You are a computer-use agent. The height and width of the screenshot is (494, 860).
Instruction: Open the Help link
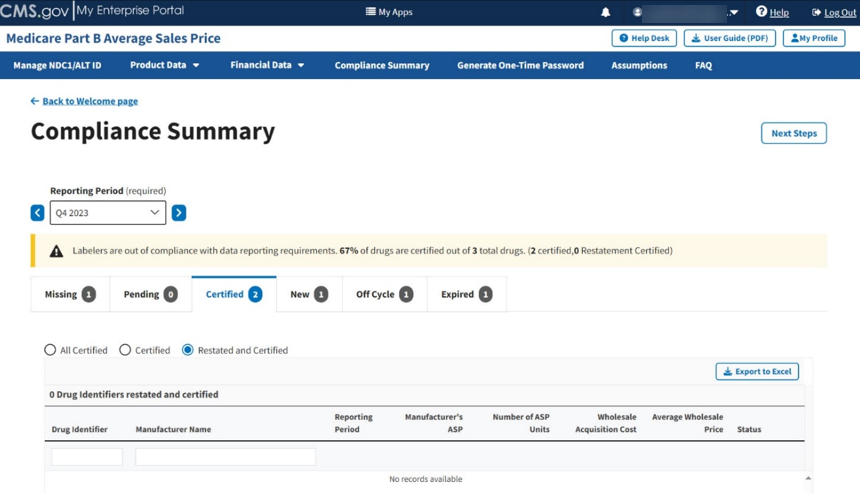click(x=779, y=13)
